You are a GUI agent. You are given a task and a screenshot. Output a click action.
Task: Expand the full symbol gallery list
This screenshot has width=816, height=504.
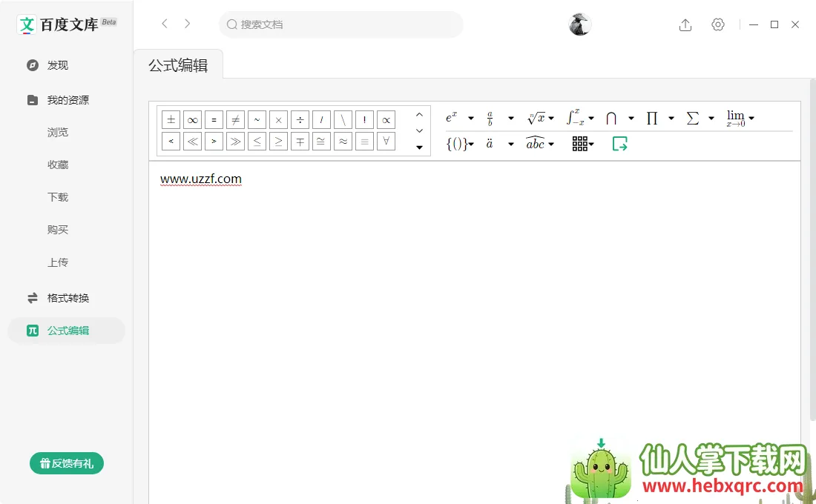[x=419, y=147]
